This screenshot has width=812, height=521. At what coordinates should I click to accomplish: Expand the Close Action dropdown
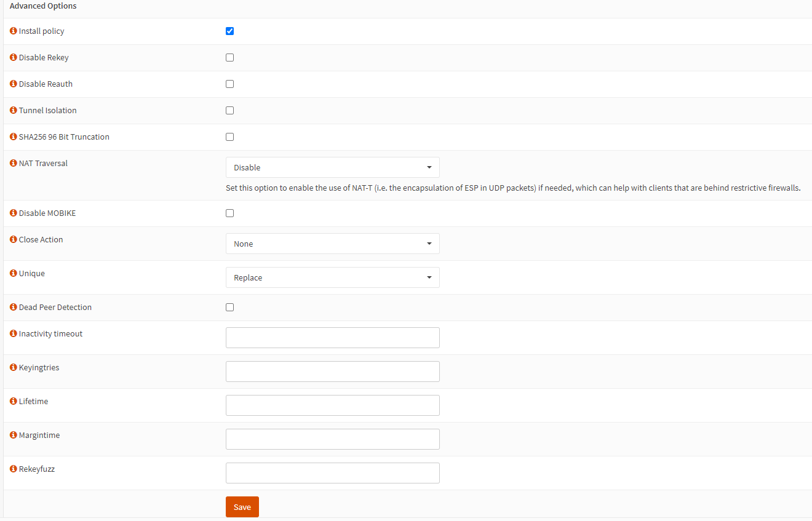click(x=332, y=244)
